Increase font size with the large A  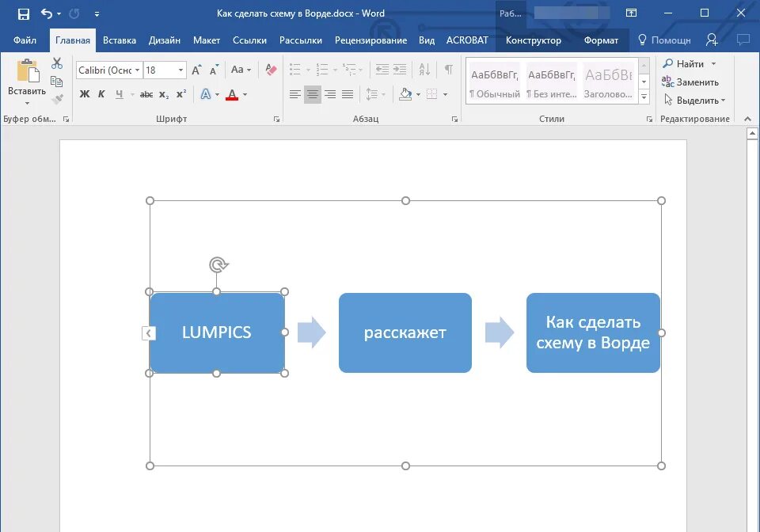click(x=196, y=70)
